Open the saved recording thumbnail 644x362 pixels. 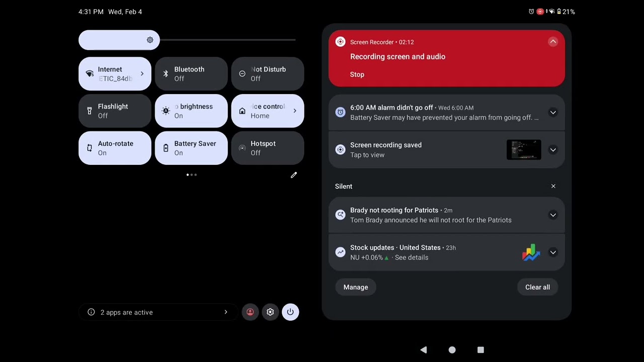coord(524,150)
